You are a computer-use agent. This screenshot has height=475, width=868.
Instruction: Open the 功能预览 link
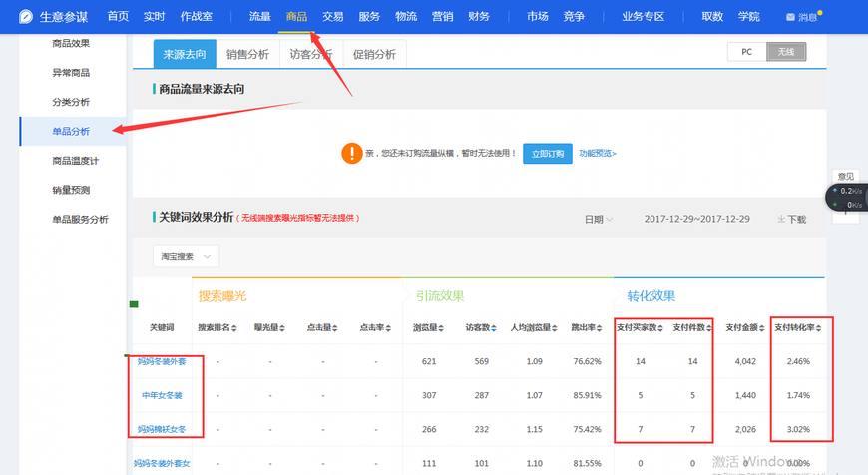[x=598, y=154]
